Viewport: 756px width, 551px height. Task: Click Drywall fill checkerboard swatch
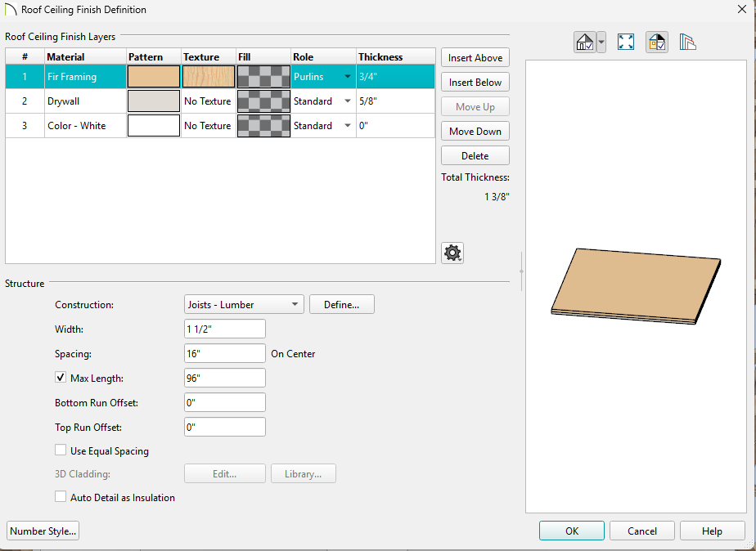click(263, 101)
